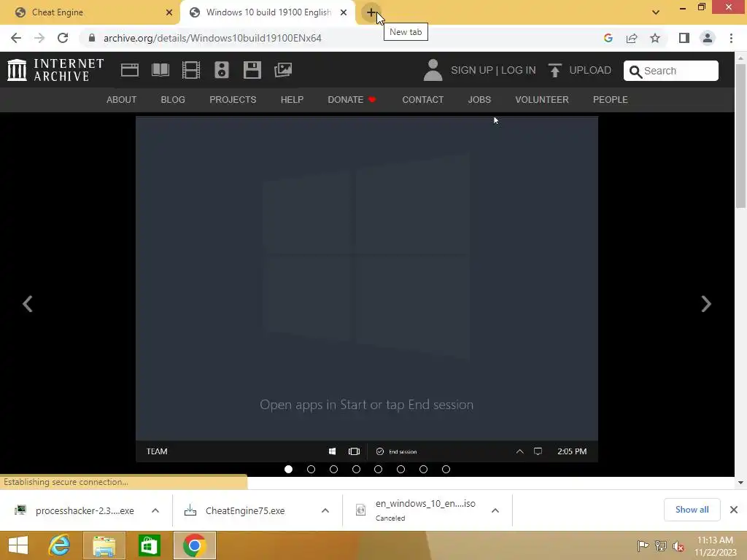Click the Internet Archive search field

[671, 71]
